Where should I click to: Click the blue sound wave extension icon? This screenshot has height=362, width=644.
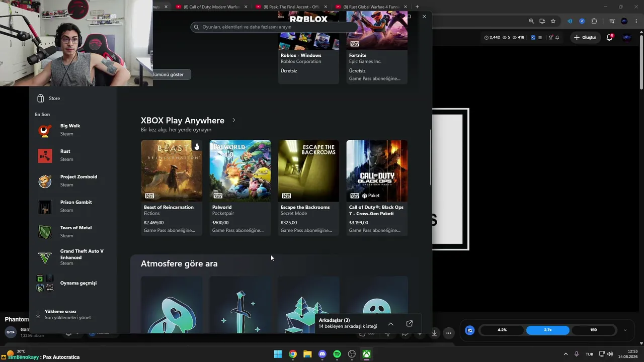point(570,21)
